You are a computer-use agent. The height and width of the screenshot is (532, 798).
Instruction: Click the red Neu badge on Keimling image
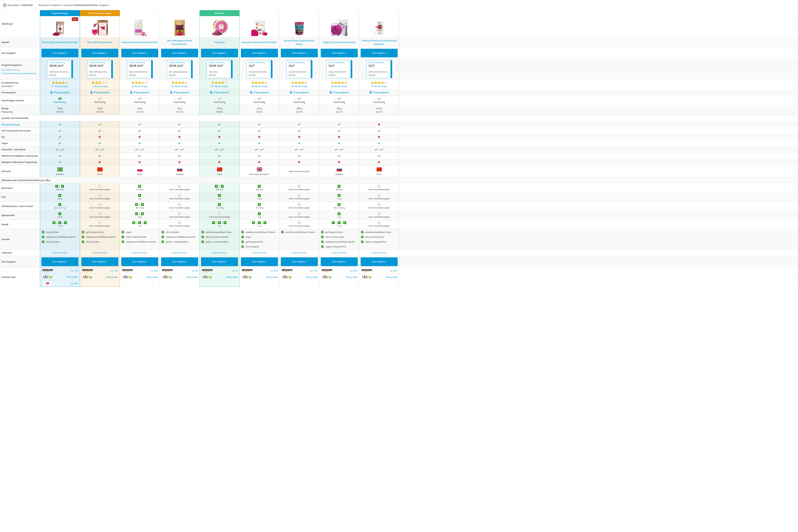pyautogui.click(x=75, y=19)
